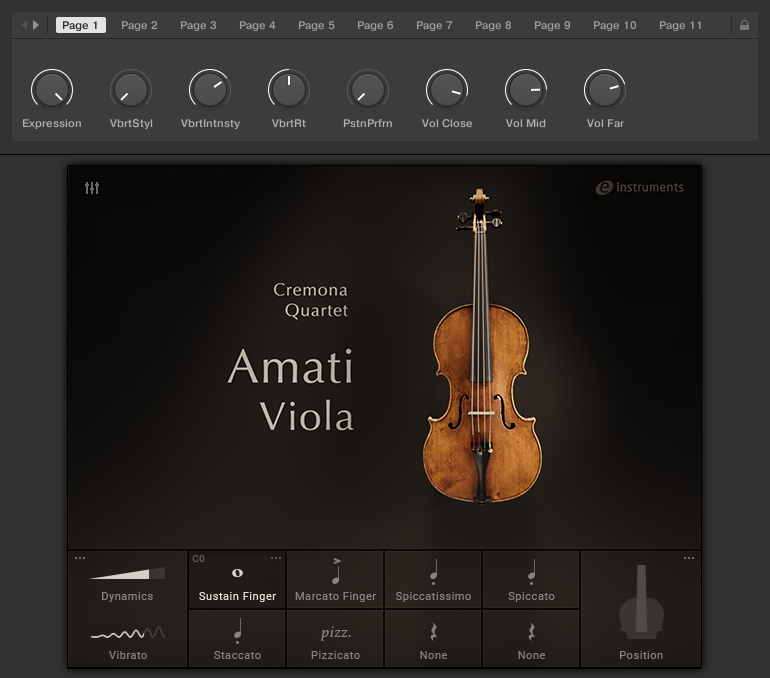
Task: Open Page 10 tab
Action: point(614,25)
